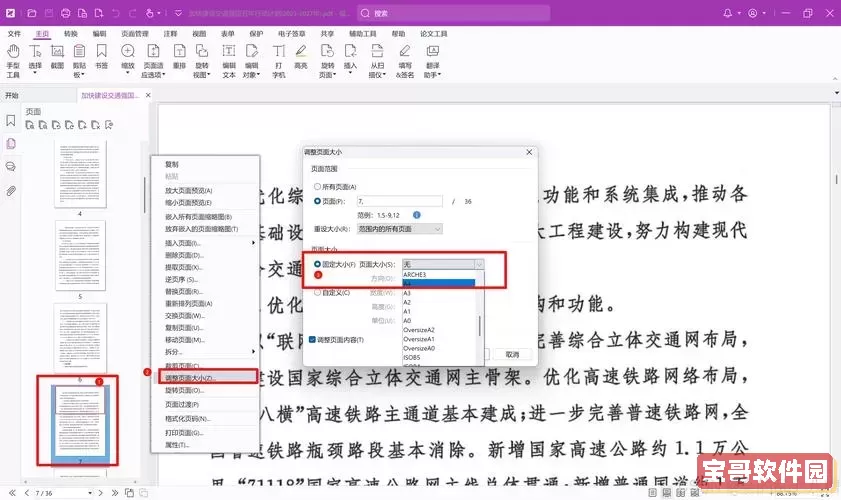841x500 pixels.
Task: Switch to the 页面管理 ribbon tab
Action: point(135,34)
